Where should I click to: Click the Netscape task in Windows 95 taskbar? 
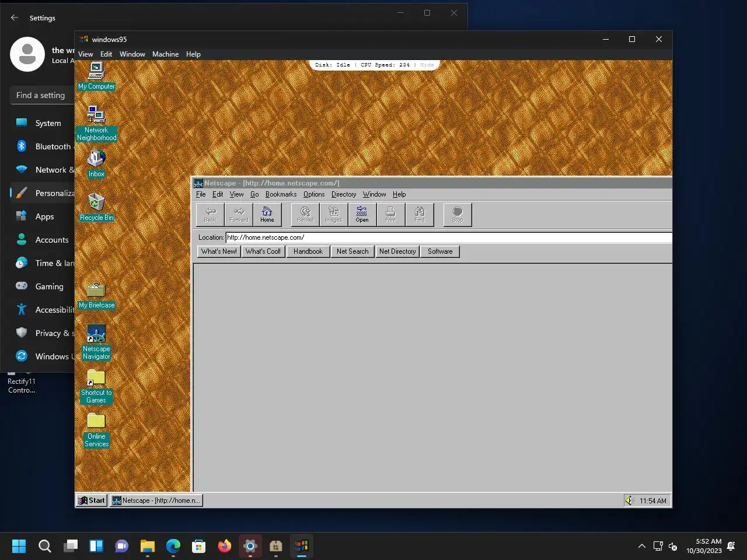(x=156, y=501)
